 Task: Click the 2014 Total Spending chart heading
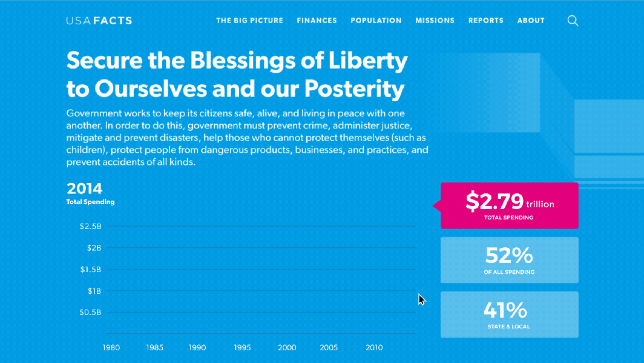coord(90,193)
